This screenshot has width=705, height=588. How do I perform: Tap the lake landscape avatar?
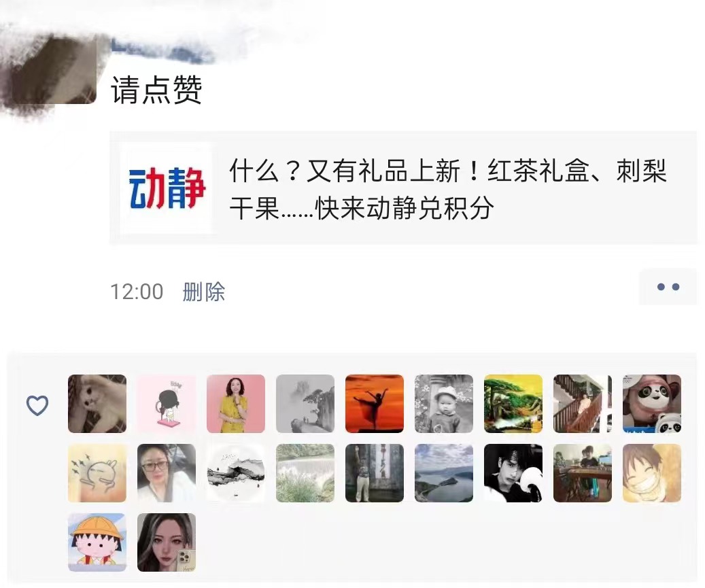[x=444, y=473]
